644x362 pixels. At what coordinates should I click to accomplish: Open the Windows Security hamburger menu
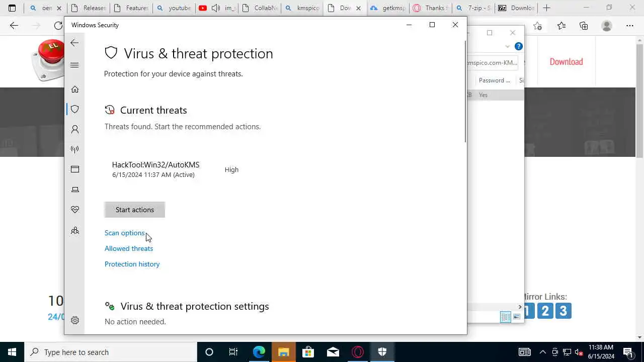(x=74, y=65)
